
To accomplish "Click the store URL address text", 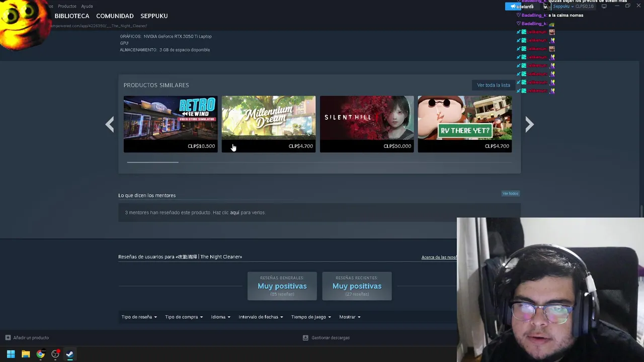I will [99, 26].
